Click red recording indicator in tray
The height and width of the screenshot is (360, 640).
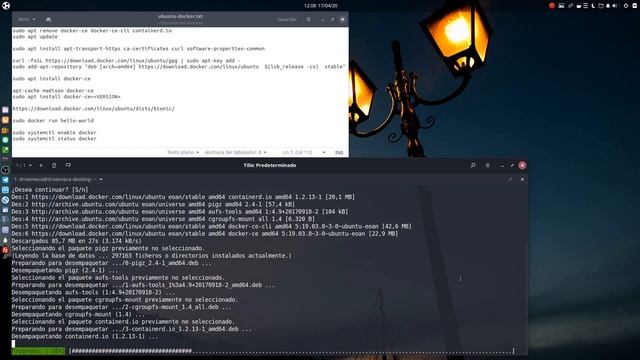pos(552,6)
